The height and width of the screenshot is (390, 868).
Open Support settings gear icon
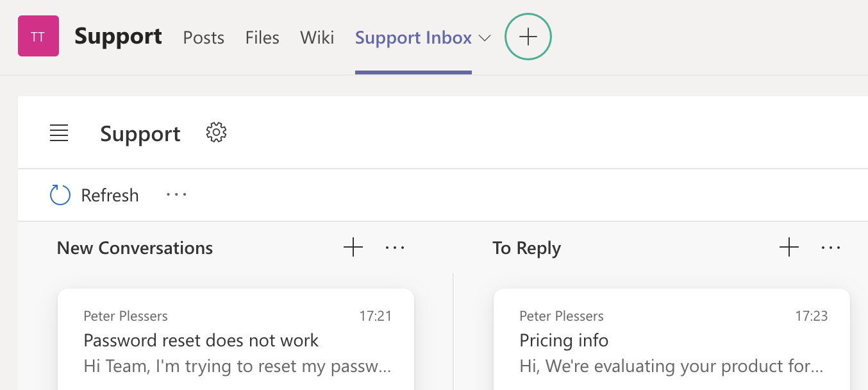217,133
